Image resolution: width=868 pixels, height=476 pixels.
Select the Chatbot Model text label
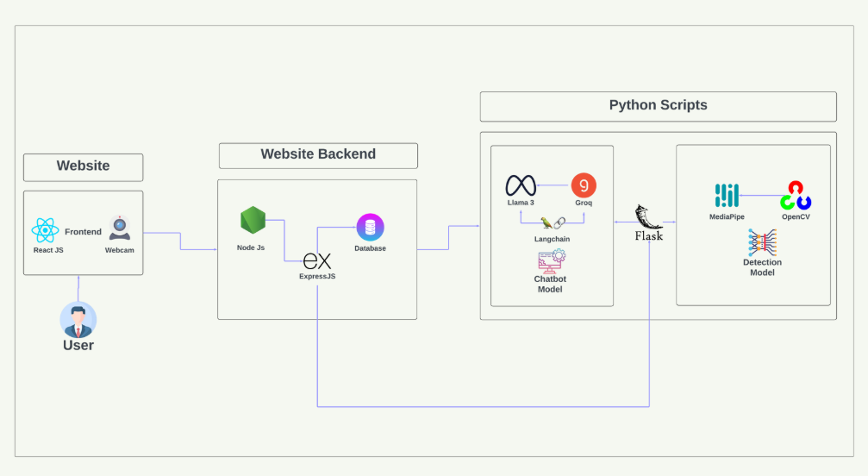pos(550,285)
